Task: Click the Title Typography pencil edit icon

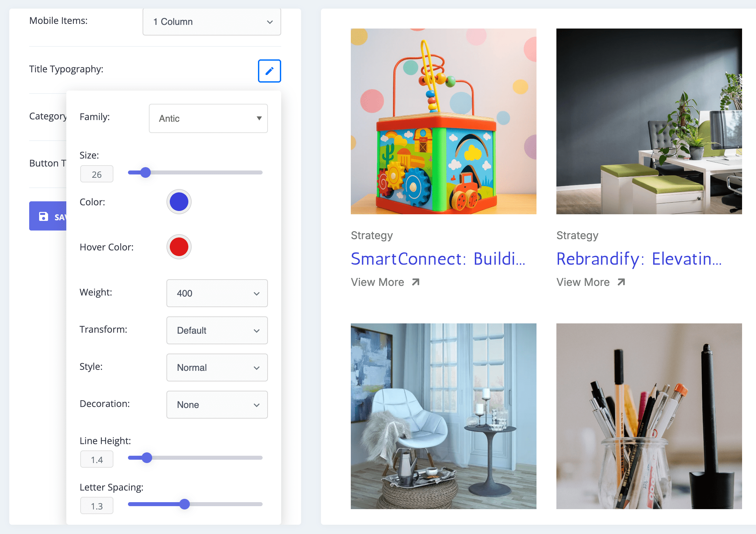Action: pyautogui.click(x=269, y=71)
